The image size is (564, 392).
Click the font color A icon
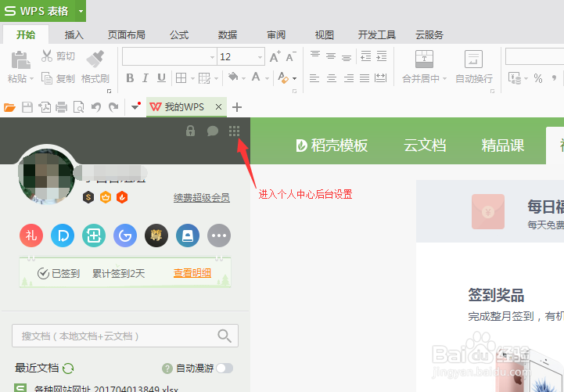tap(256, 77)
